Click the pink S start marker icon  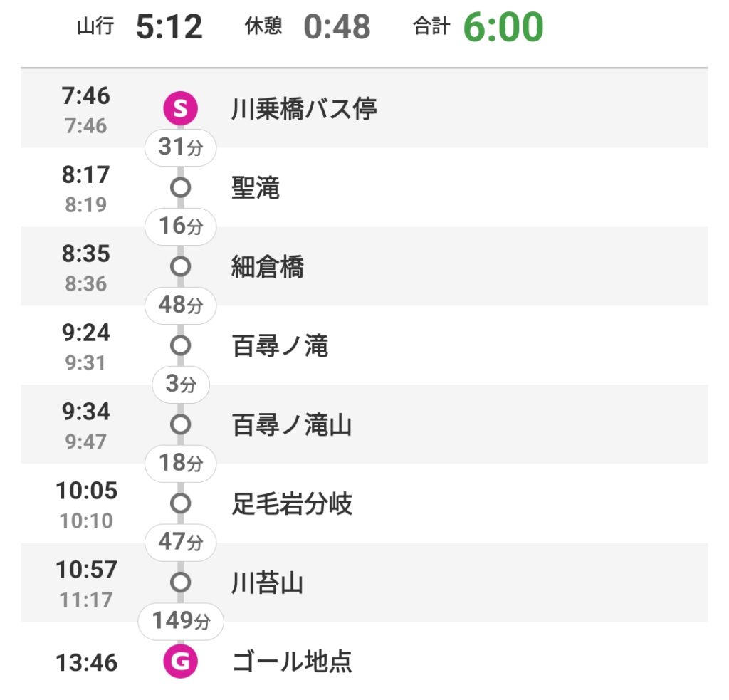(180, 108)
